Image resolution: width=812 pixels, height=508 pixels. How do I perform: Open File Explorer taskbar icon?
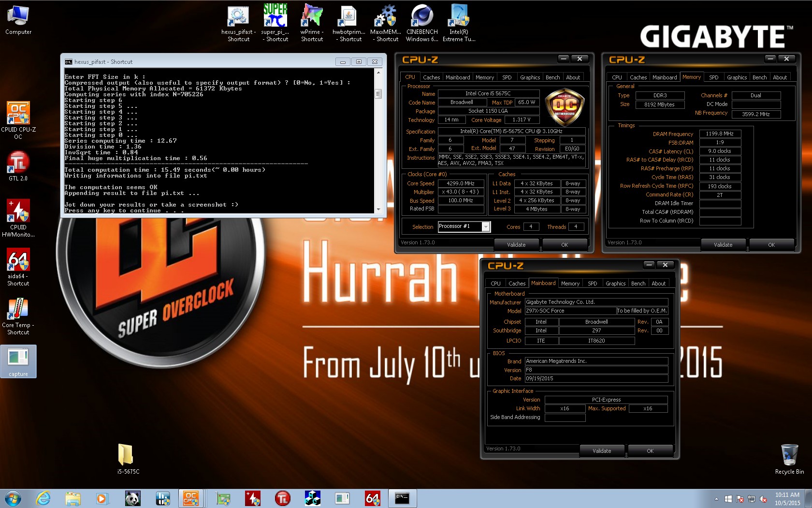73,498
